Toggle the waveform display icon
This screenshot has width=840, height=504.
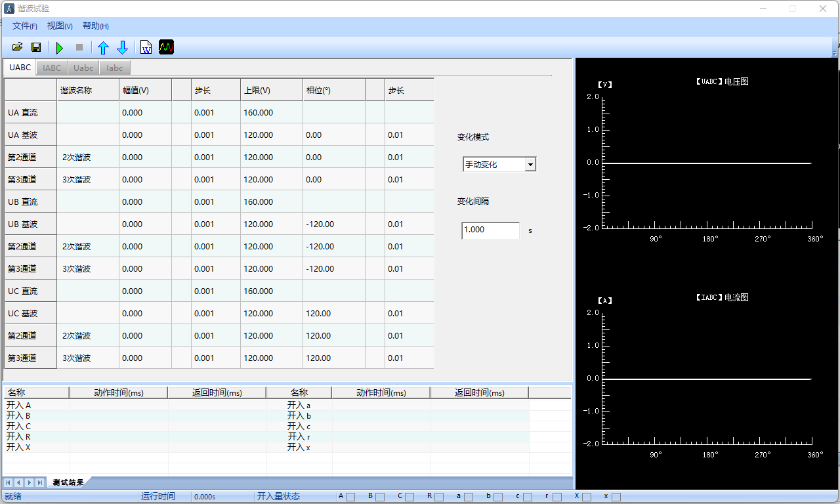coord(167,47)
